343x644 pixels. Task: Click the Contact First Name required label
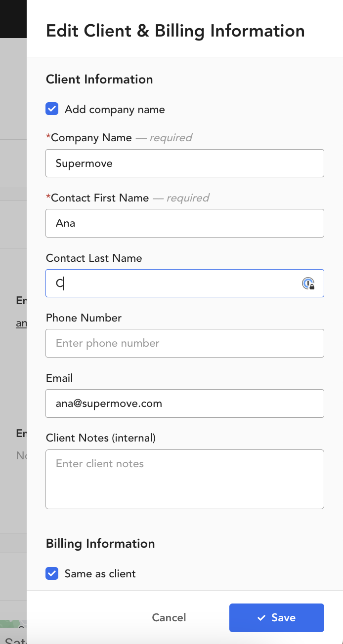tap(128, 198)
